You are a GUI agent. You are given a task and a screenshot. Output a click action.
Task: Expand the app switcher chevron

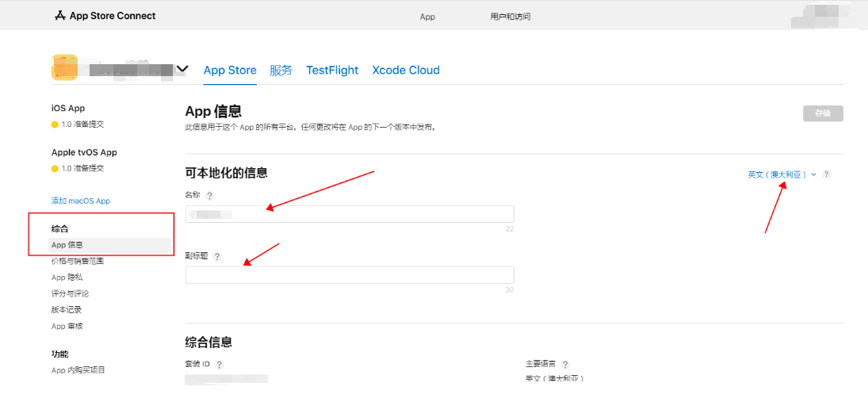coord(182,69)
